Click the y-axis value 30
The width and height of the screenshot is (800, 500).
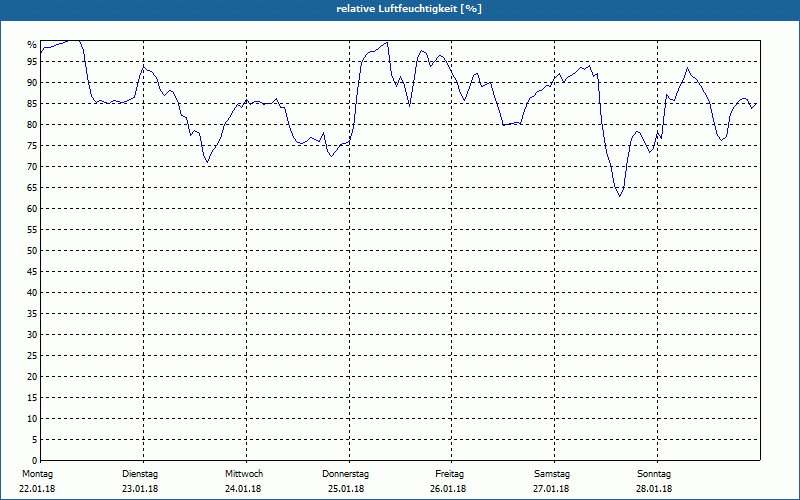click(x=32, y=335)
